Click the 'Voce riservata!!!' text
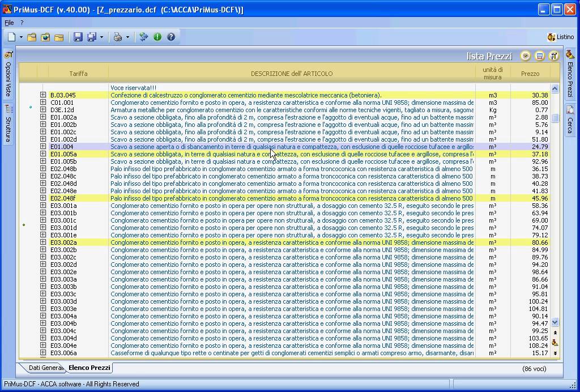Screen dimensions: 580x392 pyautogui.click(x=133, y=88)
